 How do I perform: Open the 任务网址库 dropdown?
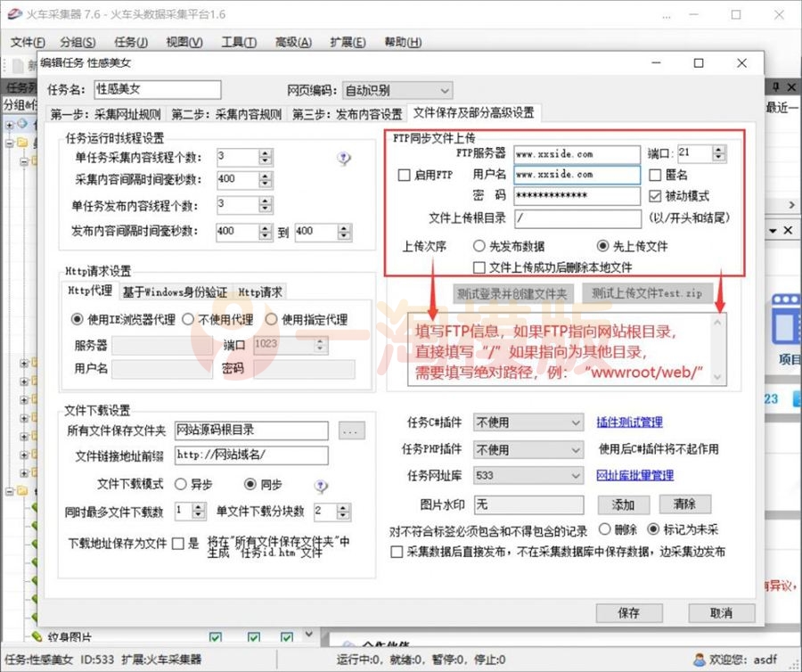tap(528, 476)
